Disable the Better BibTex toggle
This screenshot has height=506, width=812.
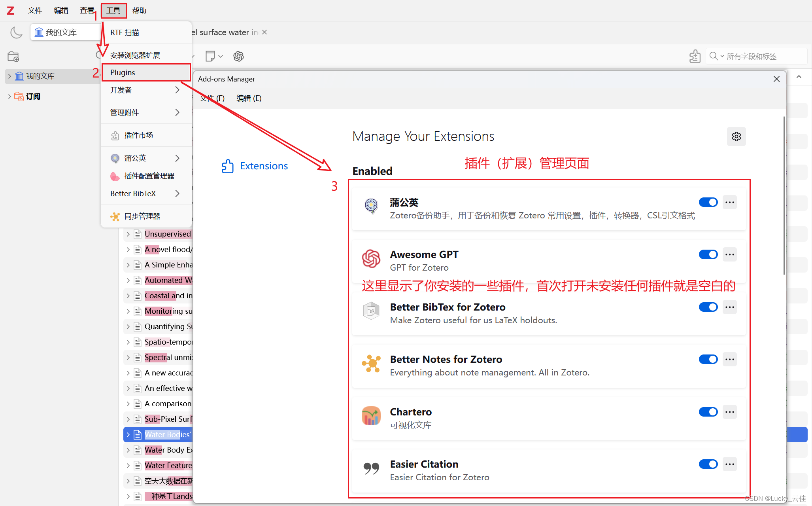coord(708,307)
